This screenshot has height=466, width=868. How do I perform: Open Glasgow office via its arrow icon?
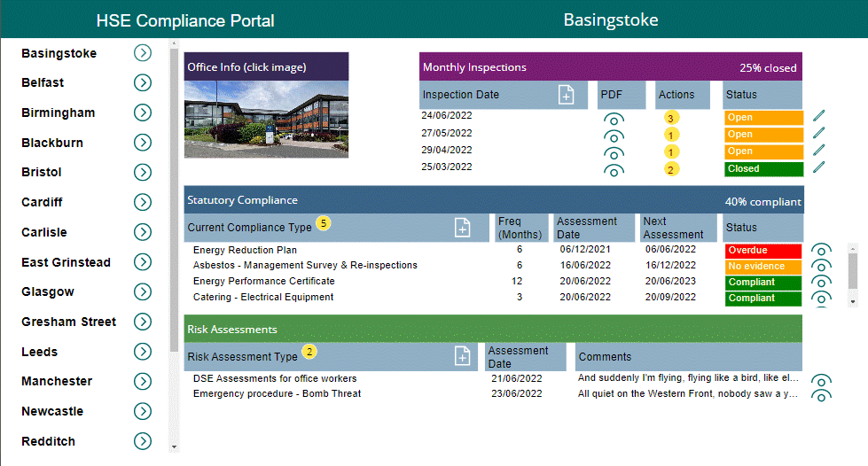pyautogui.click(x=143, y=292)
